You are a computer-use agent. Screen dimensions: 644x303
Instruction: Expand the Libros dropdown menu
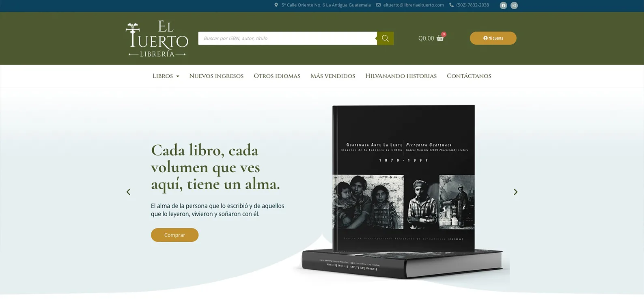(166, 76)
